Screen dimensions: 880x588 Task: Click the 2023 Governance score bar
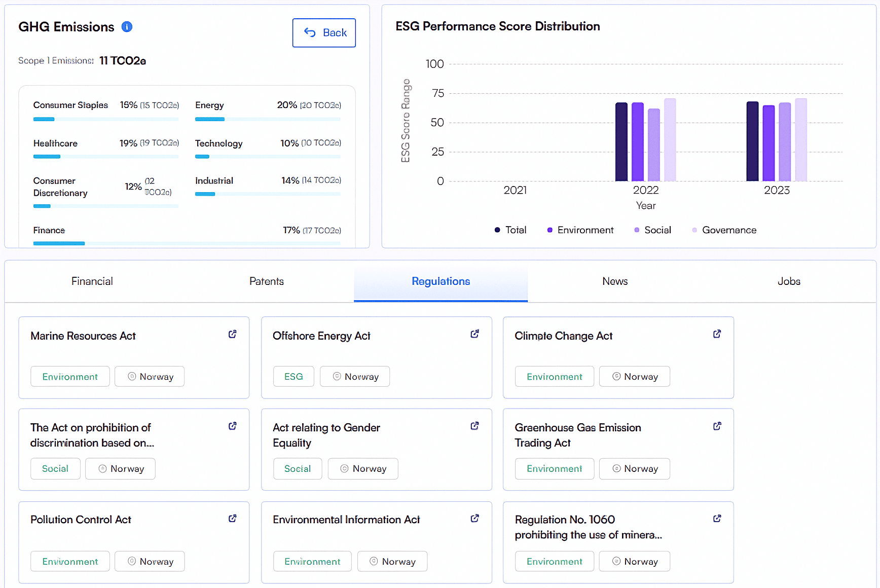point(801,140)
